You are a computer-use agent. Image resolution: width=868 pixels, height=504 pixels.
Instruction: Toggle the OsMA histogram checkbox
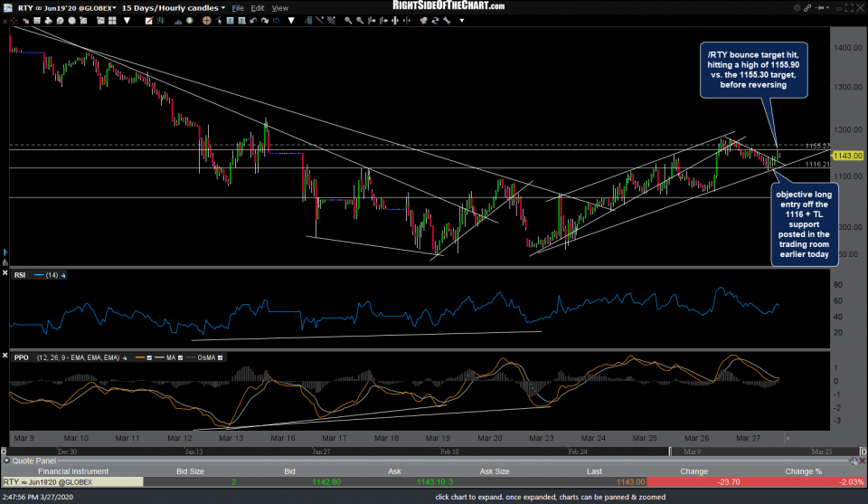pos(221,358)
